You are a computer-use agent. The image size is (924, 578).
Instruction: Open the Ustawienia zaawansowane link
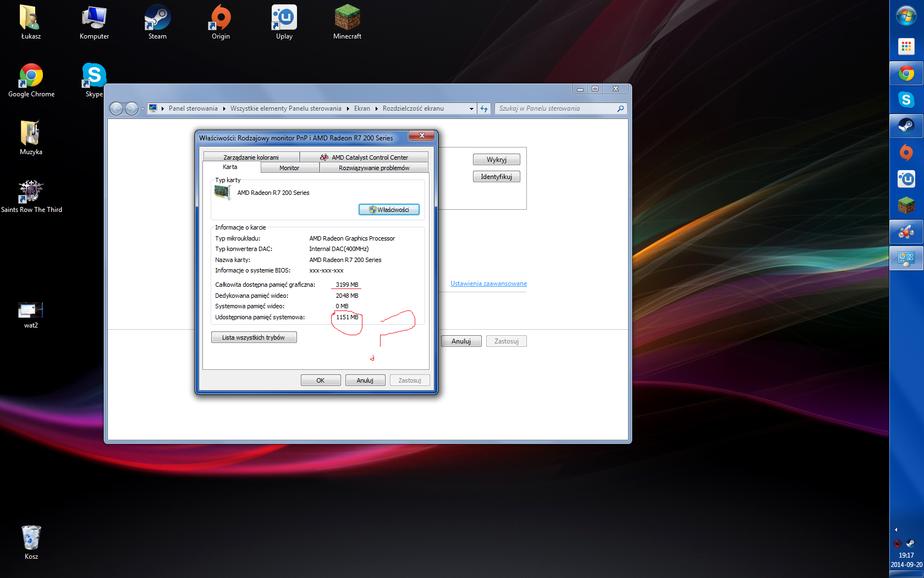point(488,283)
